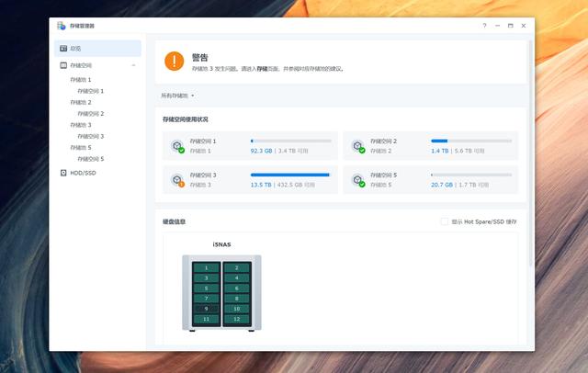The width and height of the screenshot is (588, 373).
Task: Collapse the 存储空间 sidebar section
Action: coord(133,65)
